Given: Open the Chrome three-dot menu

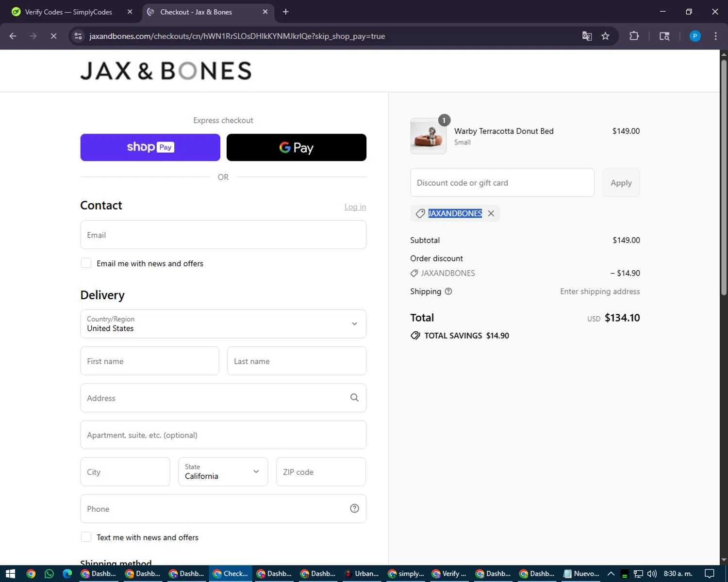Looking at the screenshot, I should coord(715,36).
